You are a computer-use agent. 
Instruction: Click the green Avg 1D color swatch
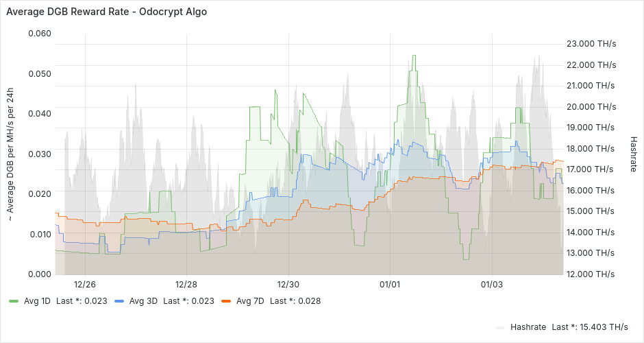coord(14,301)
